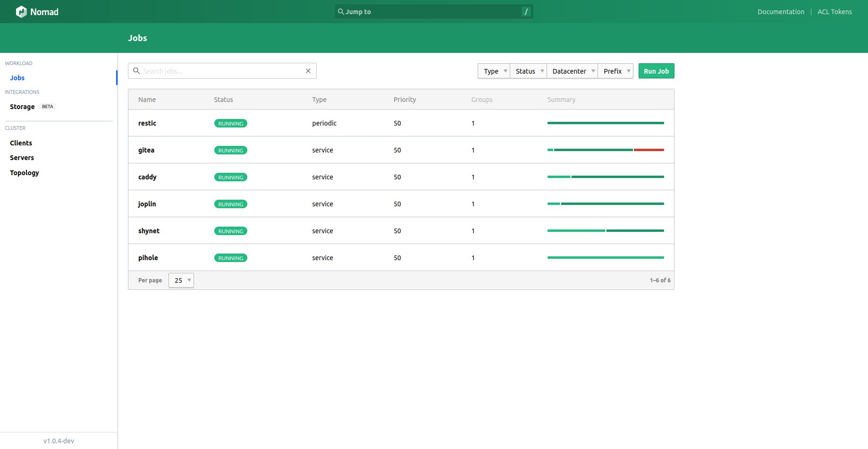Screen dimensions: 868x449
Task: Click the shynet summary bar
Action: pyautogui.click(x=606, y=230)
